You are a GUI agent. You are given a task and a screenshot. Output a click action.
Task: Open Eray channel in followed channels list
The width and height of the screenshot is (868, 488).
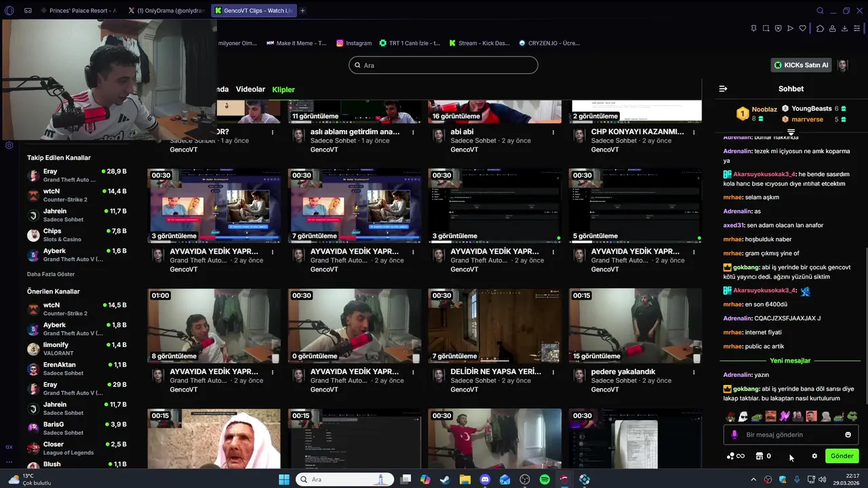[77, 176]
